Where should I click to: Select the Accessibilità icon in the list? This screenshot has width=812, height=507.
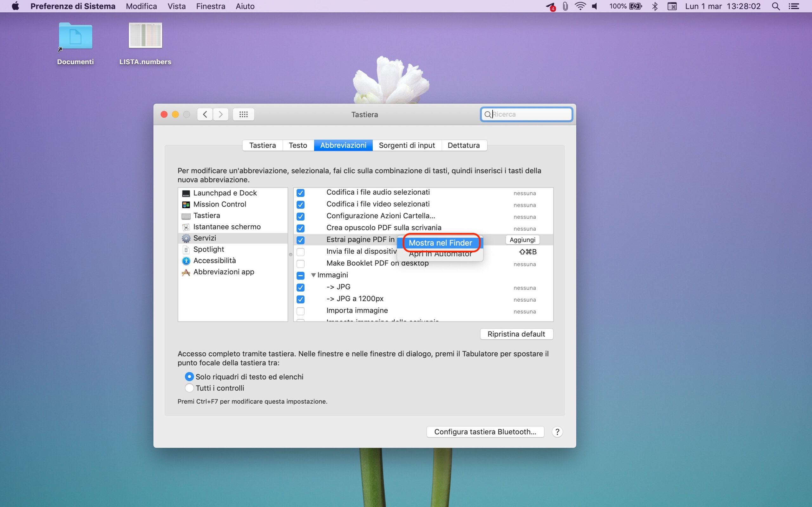click(x=186, y=261)
